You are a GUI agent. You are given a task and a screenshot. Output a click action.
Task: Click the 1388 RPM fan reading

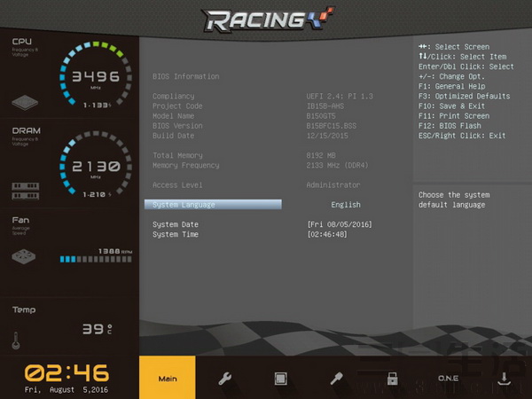(115, 251)
